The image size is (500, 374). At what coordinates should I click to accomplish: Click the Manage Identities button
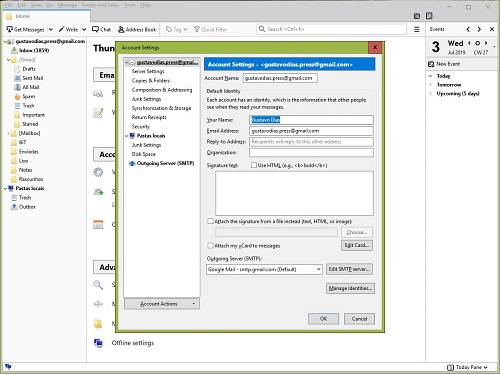[x=350, y=288]
